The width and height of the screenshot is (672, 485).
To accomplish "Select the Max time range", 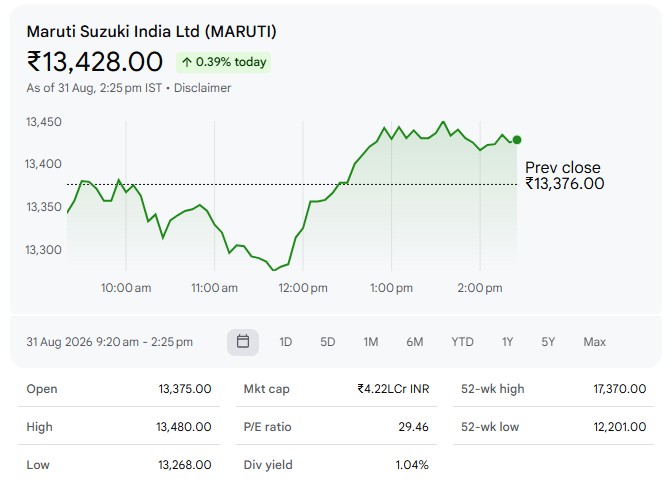I will [594, 342].
